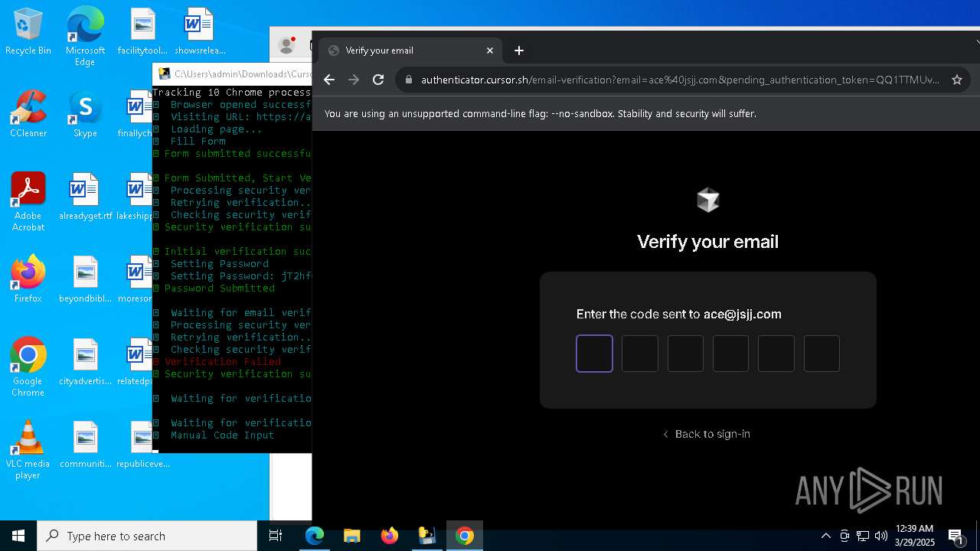Open Edge from the taskbar

point(315,536)
